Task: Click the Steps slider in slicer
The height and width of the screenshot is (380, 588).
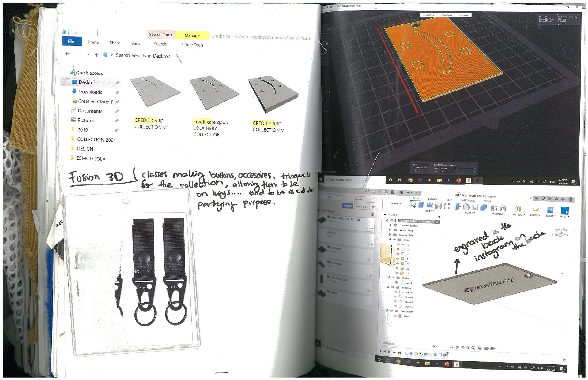Action: pos(466,172)
